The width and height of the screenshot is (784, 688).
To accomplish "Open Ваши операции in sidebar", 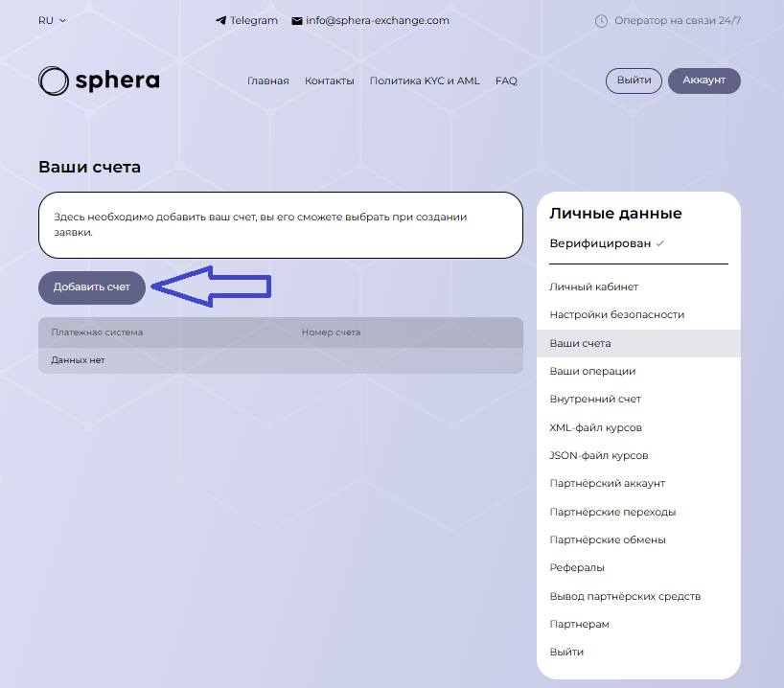I will point(592,371).
